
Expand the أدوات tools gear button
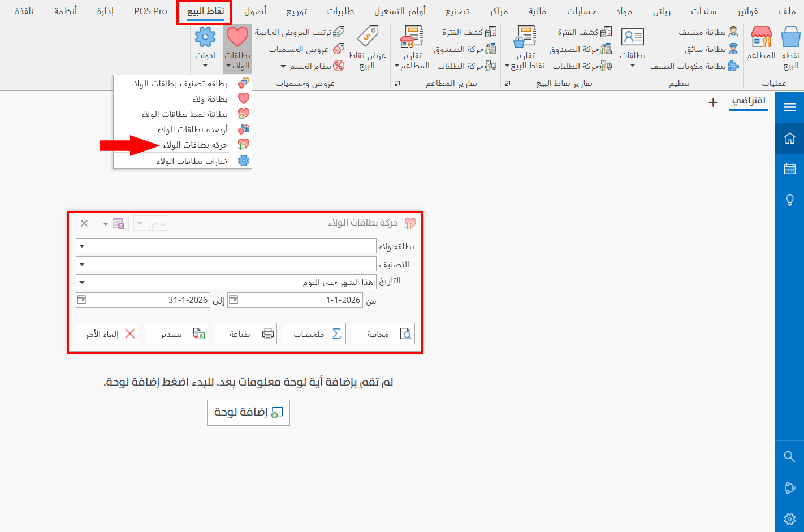coord(205,48)
